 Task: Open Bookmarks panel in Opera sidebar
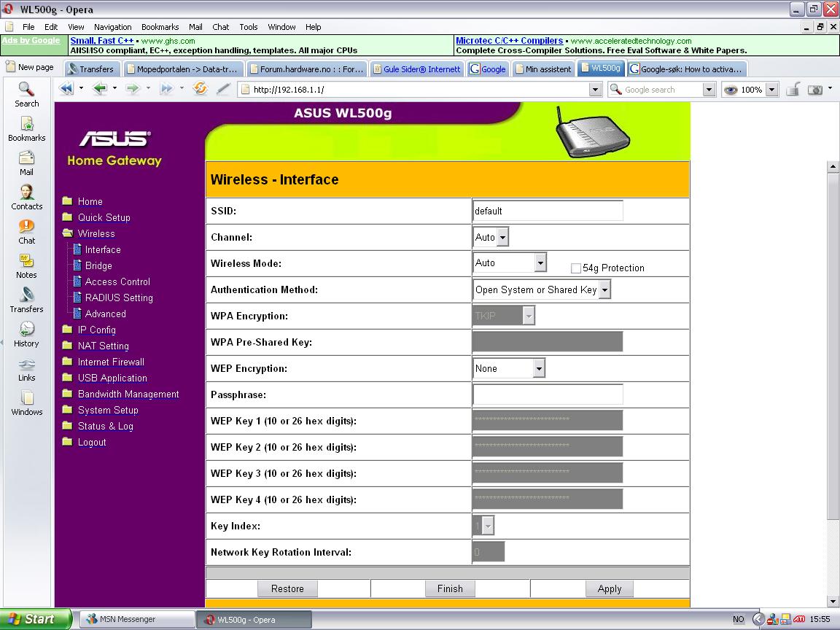[x=26, y=128]
